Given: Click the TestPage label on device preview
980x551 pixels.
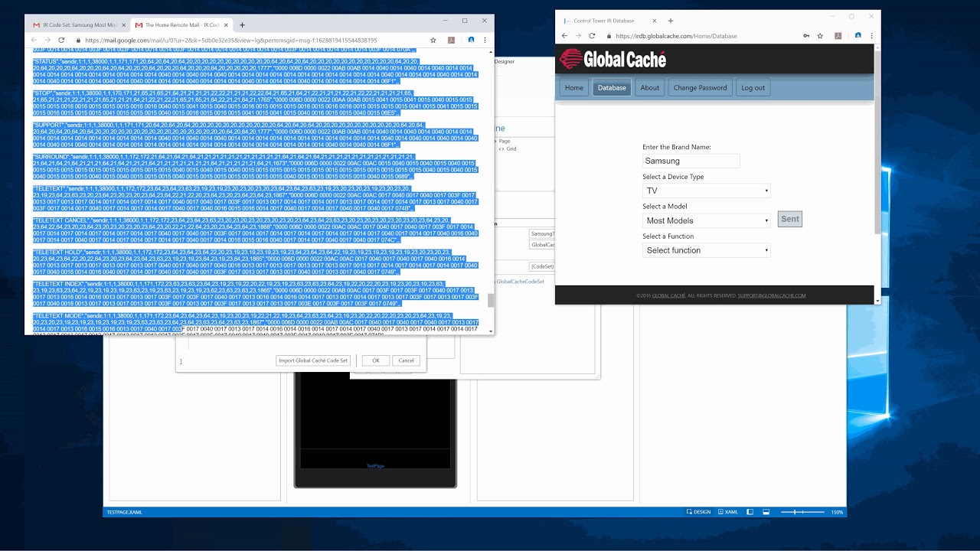Looking at the screenshot, I should 375,465.
